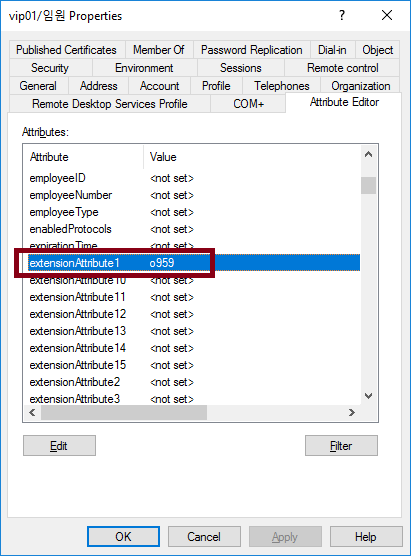Select the Sessions tab
Image resolution: width=411 pixels, height=556 pixels.
pyautogui.click(x=240, y=67)
